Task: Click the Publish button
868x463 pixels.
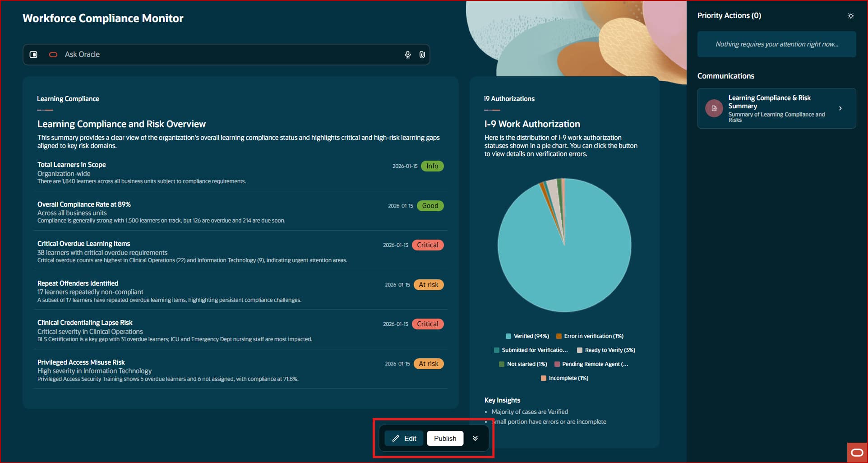Action: click(445, 438)
